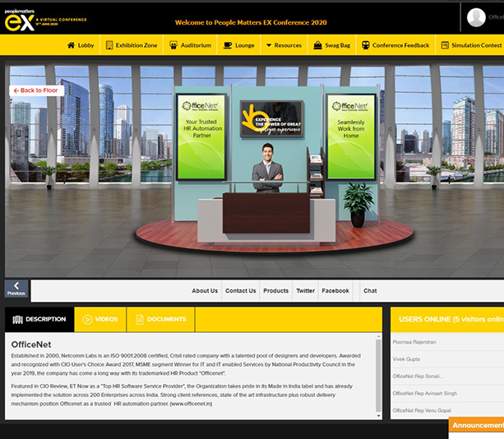Switch to the Videos tab
Viewport: 504px width, 439px height.
[100, 320]
